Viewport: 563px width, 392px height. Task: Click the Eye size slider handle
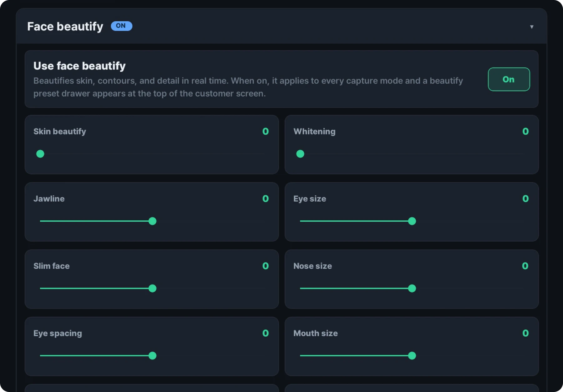[412, 221]
